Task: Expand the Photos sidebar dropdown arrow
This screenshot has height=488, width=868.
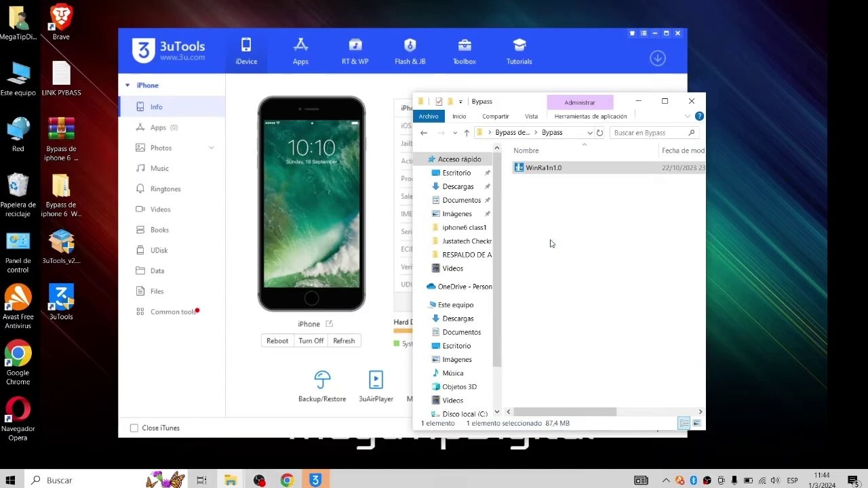Action: click(x=211, y=148)
